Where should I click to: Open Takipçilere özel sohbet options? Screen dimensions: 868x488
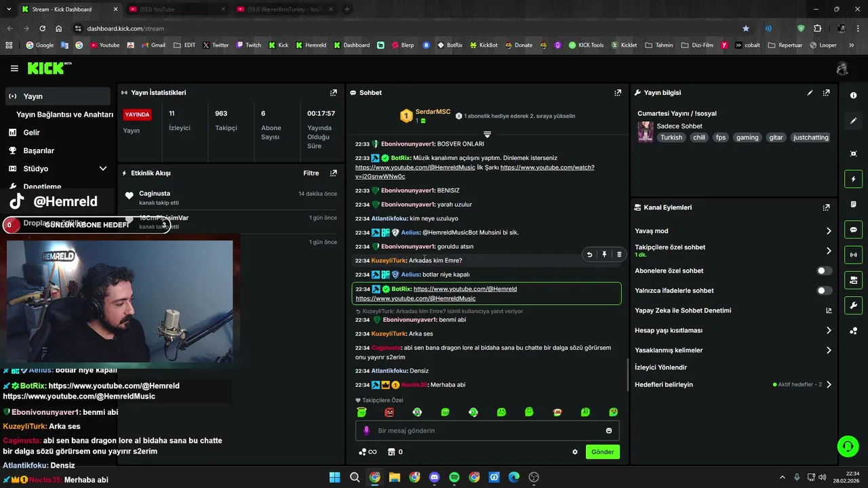(x=829, y=251)
